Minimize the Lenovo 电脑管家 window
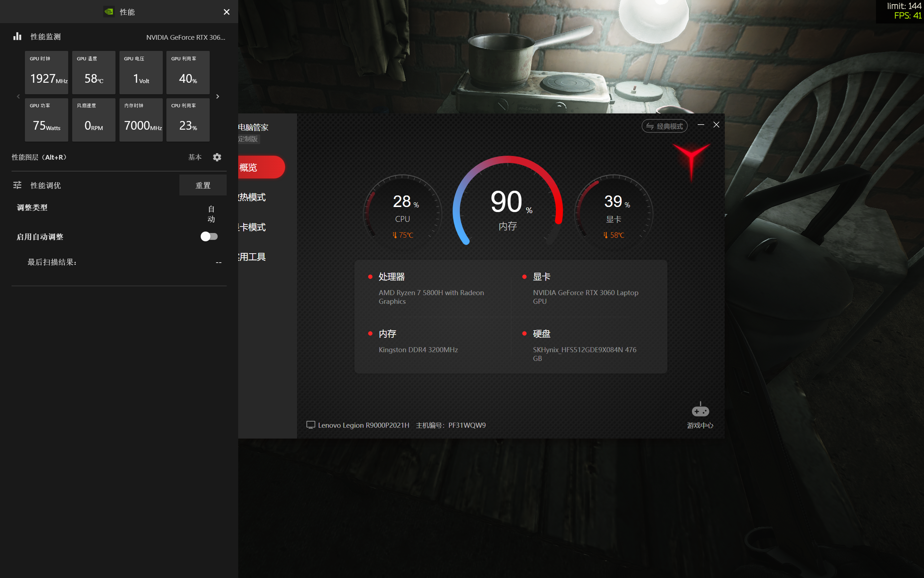Viewport: 924px width, 578px height. point(701,125)
